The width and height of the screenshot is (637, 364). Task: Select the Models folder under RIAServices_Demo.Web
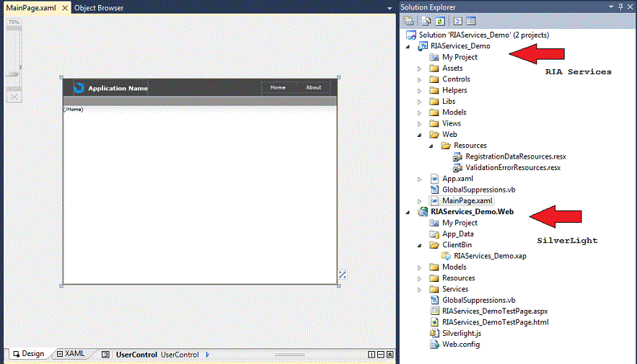pos(454,267)
